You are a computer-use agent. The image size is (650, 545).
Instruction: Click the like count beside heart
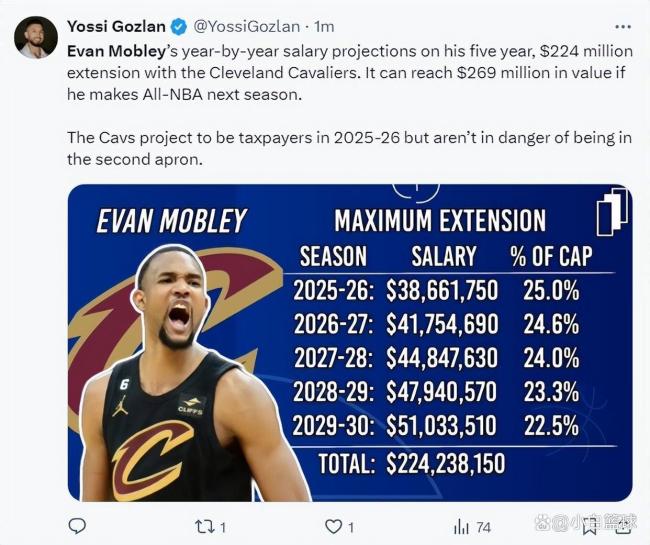click(351, 528)
